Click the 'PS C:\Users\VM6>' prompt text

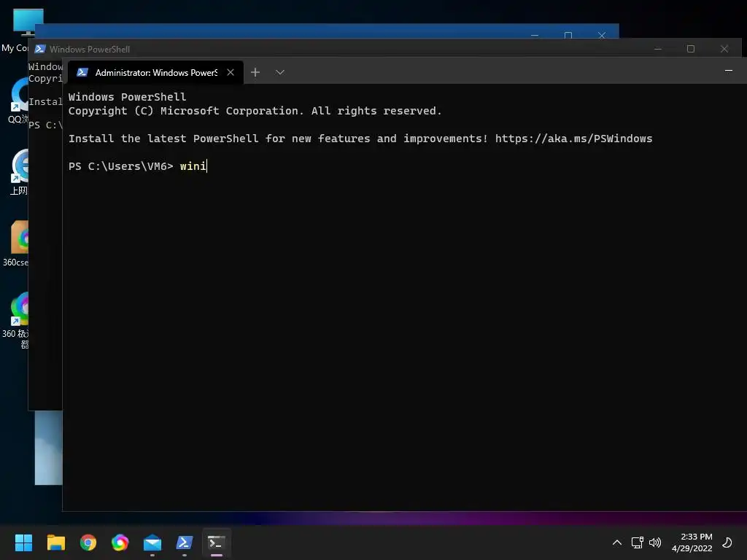tap(120, 166)
